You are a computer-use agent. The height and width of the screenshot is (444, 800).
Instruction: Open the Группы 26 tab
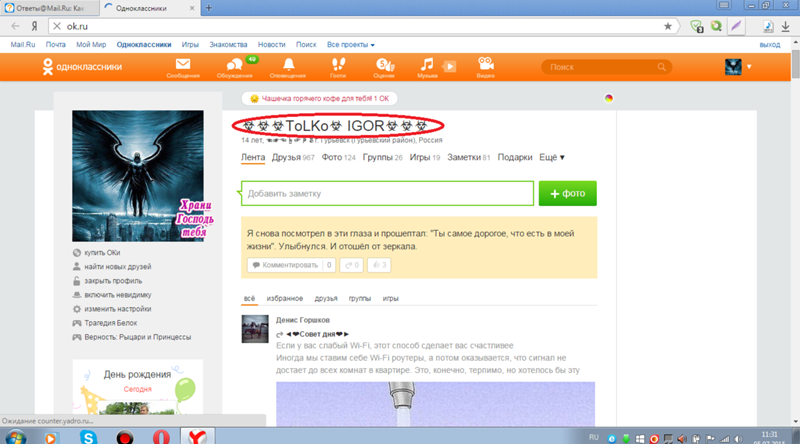[383, 157]
